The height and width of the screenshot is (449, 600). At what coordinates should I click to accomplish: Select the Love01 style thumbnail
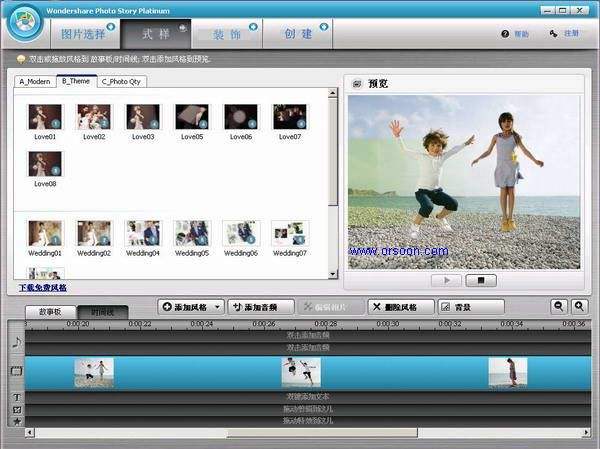pos(45,117)
